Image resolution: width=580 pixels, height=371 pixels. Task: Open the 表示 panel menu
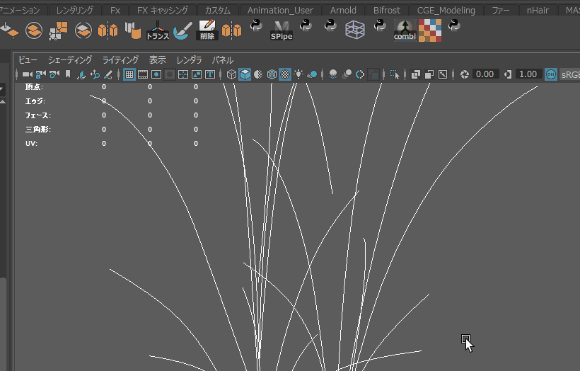click(158, 60)
